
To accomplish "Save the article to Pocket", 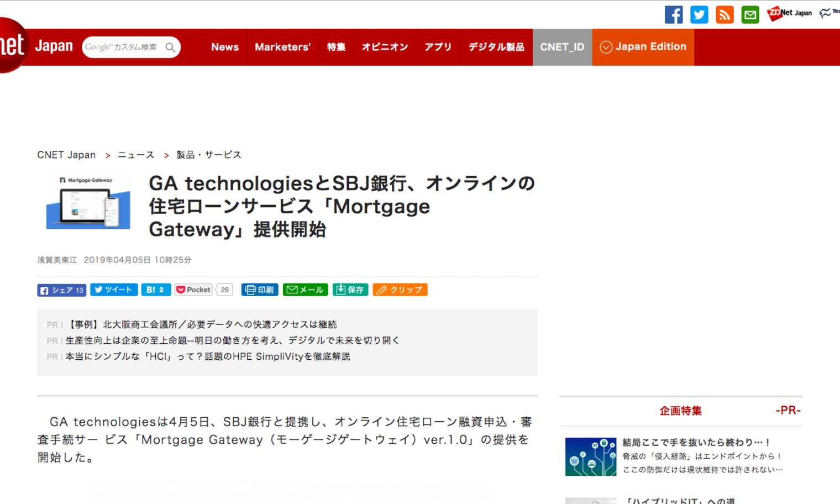I will [193, 290].
